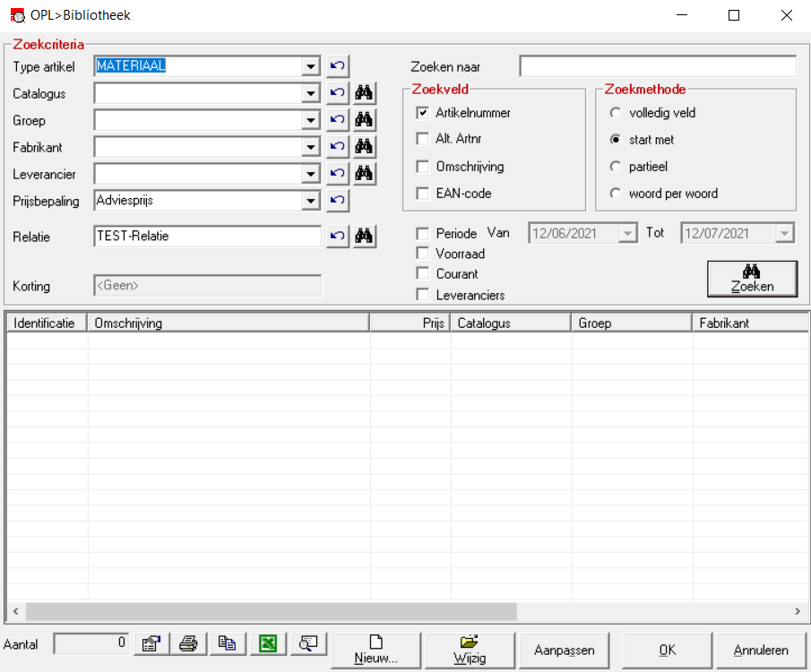Open the Tot date dropdown 12/07/2021
The width and height of the screenshot is (811, 672).
coord(785,233)
